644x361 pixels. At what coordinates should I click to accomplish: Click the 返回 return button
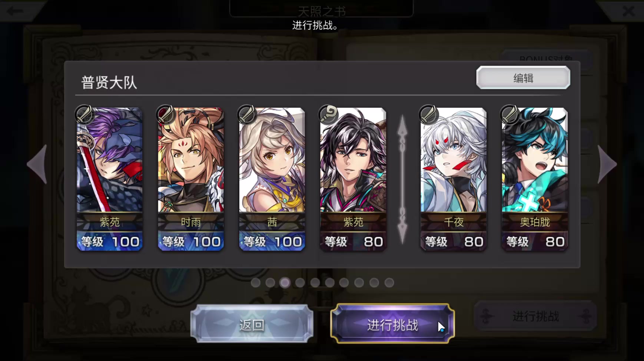coord(252,324)
